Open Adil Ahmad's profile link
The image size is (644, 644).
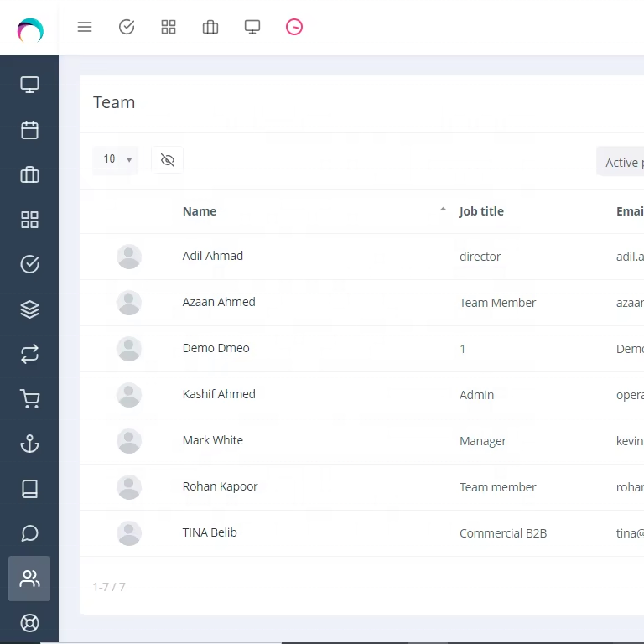(213, 256)
